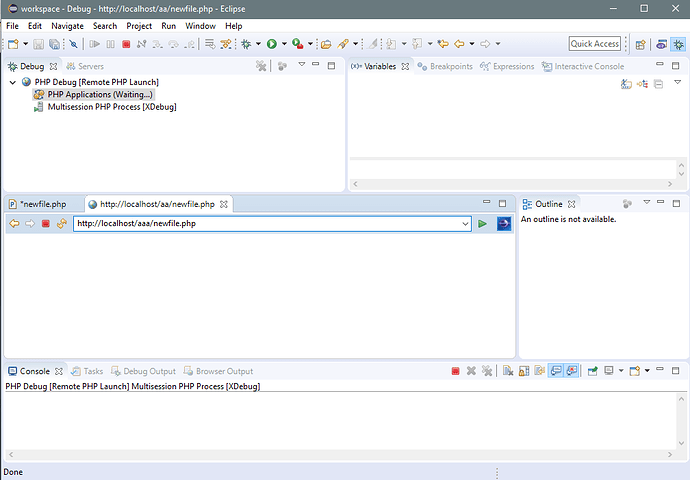Toggle Scroll Lock in the Console toolbar

(524, 371)
